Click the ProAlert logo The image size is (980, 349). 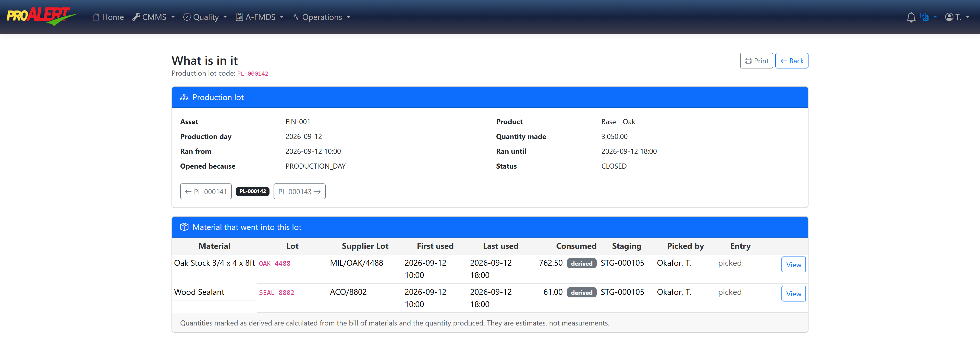pos(42,16)
